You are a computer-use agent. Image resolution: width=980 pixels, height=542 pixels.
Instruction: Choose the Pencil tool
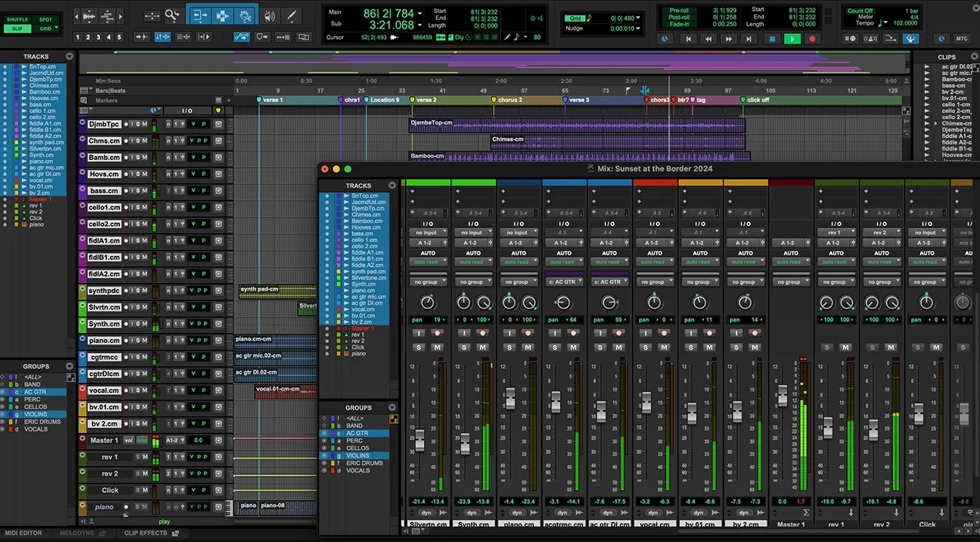(x=292, y=15)
